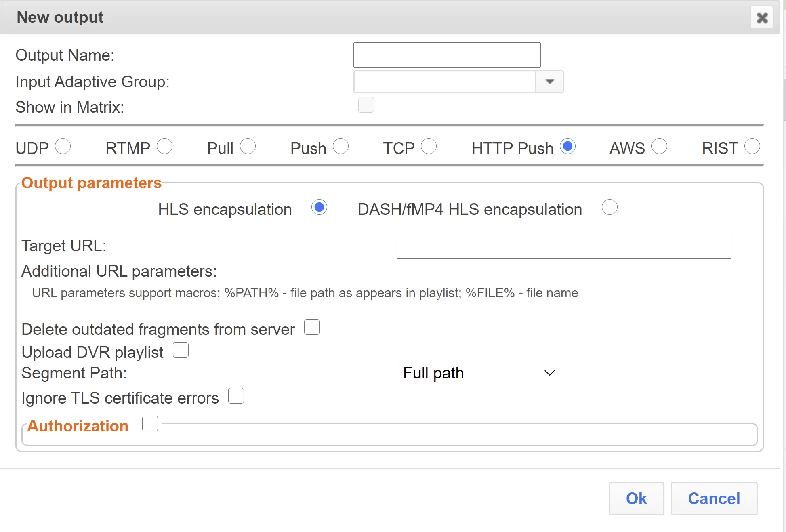786x532 pixels.
Task: Choose DASH/fMP4 HLS encapsulation option
Action: (610, 207)
